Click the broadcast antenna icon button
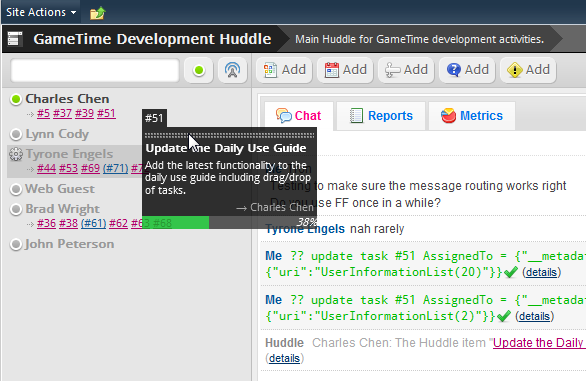Screen dimensions: 586x381 coord(232,70)
